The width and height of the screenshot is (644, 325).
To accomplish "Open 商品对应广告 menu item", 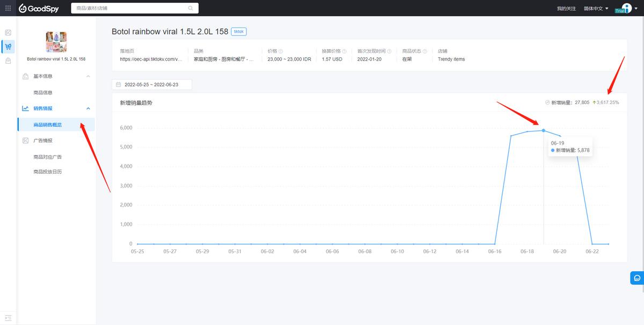I will (47, 157).
